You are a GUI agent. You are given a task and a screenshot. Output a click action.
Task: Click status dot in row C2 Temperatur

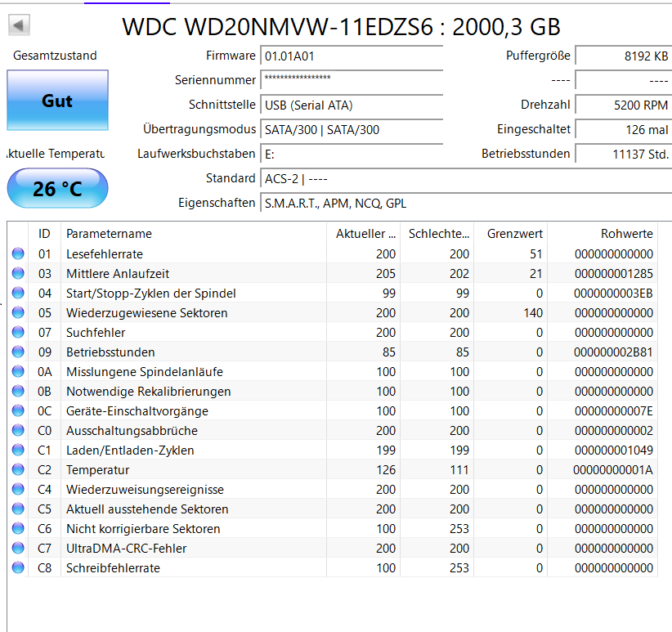click(x=18, y=469)
